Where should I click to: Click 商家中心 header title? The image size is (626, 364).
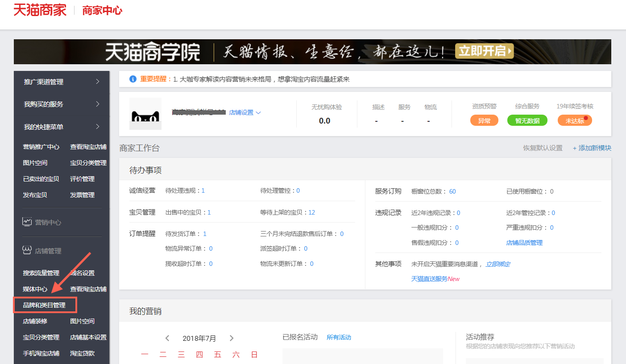[x=102, y=11]
